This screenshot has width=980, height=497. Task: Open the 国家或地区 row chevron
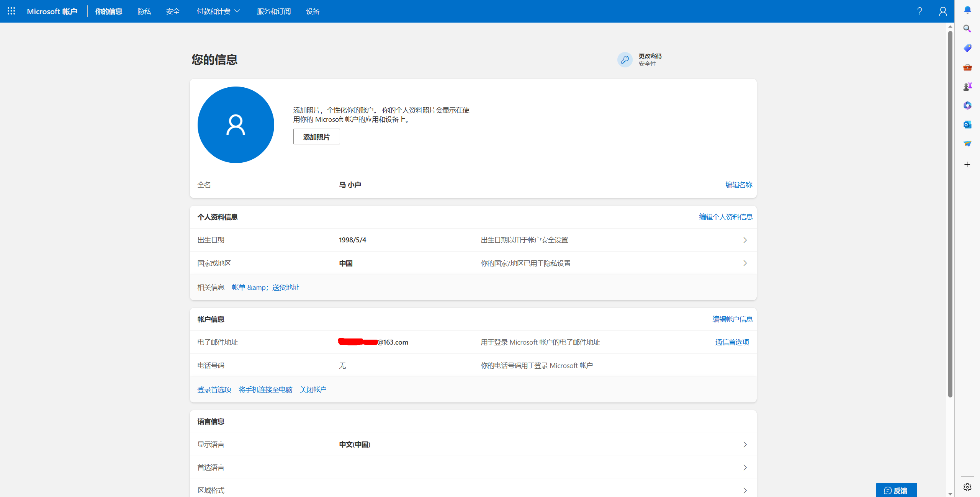745,263
